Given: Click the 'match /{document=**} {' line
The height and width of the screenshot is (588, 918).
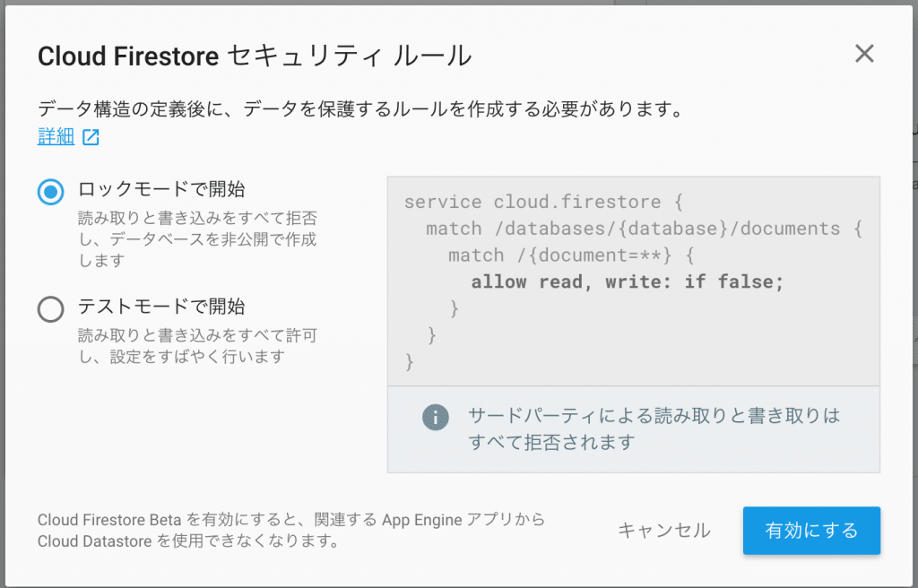Looking at the screenshot, I should (571, 255).
